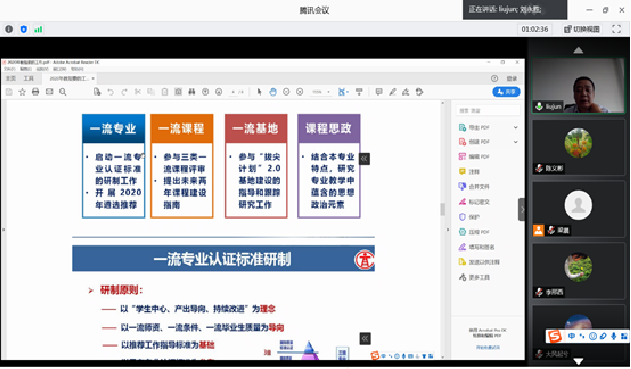Select the 陈文娜 participant tile
The height and width of the screenshot is (369, 631).
coord(578,147)
